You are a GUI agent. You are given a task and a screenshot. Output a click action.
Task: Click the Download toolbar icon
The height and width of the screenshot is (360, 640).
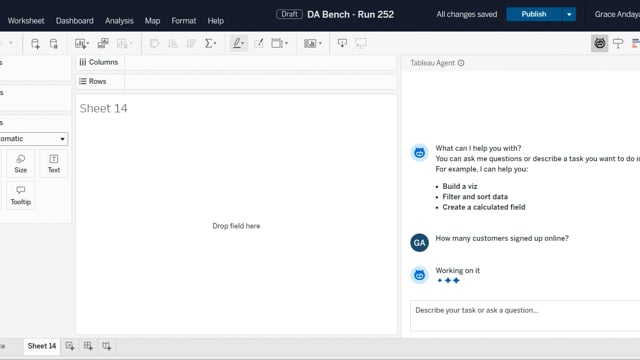pyautogui.click(x=342, y=43)
